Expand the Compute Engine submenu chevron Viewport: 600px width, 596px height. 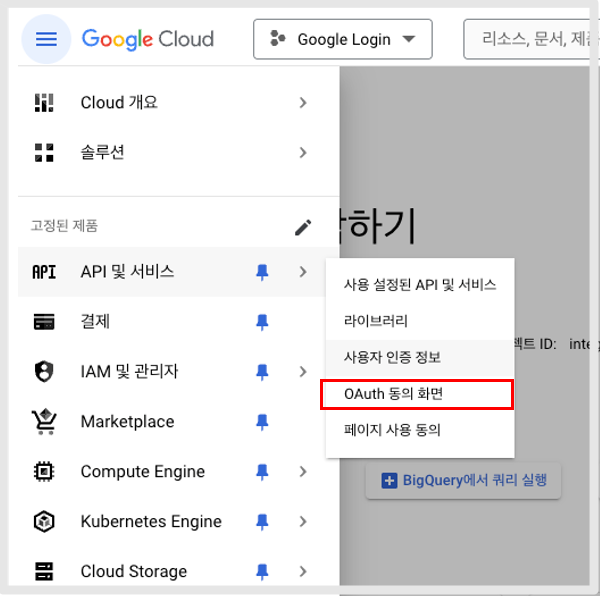pos(303,471)
